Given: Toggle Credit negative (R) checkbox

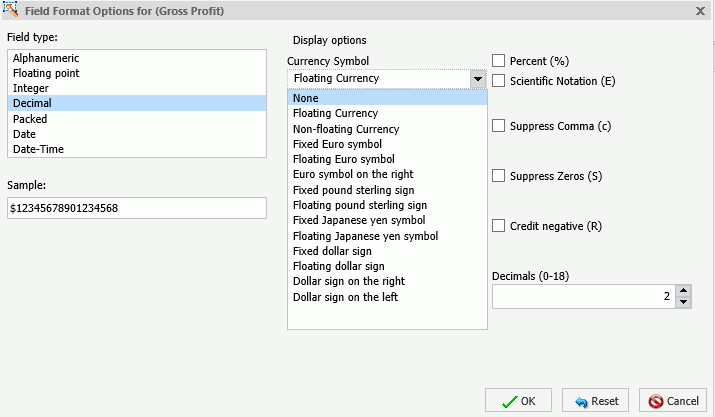Looking at the screenshot, I should click(498, 226).
